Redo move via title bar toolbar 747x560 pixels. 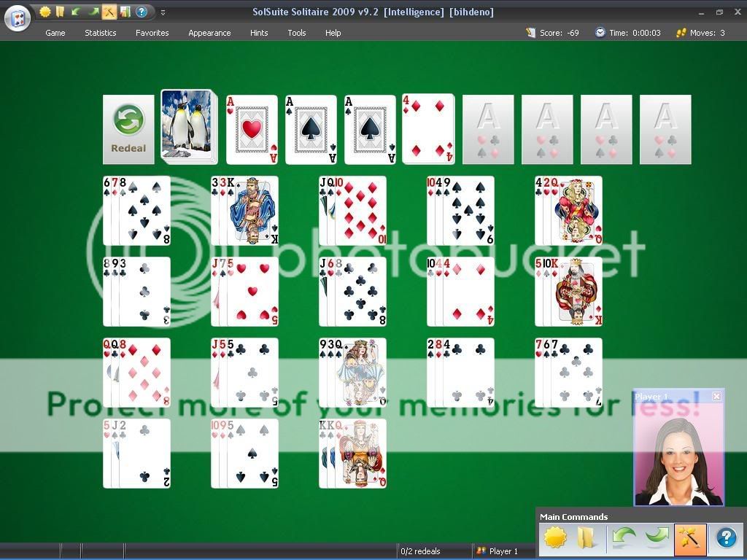(x=93, y=12)
